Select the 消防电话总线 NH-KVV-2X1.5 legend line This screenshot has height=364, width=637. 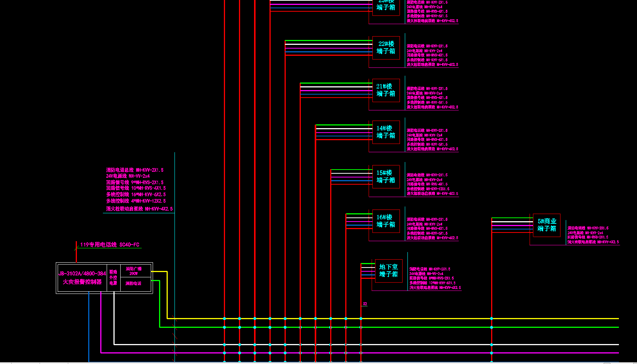(135, 170)
